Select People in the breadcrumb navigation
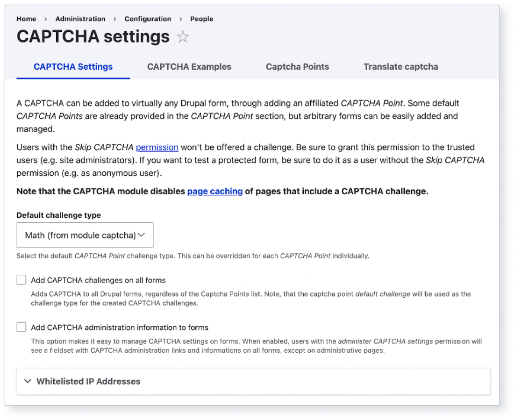Image resolution: width=514 pixels, height=420 pixels. click(201, 19)
